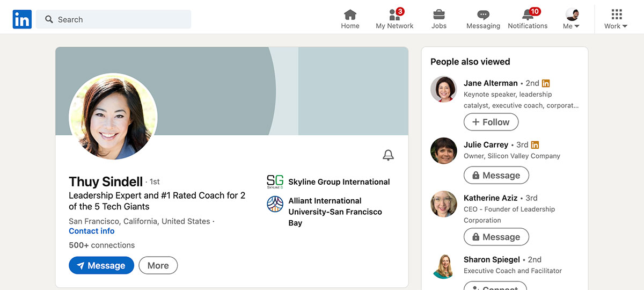The height and width of the screenshot is (290, 644).
Task: Open Contact info
Action: [91, 231]
